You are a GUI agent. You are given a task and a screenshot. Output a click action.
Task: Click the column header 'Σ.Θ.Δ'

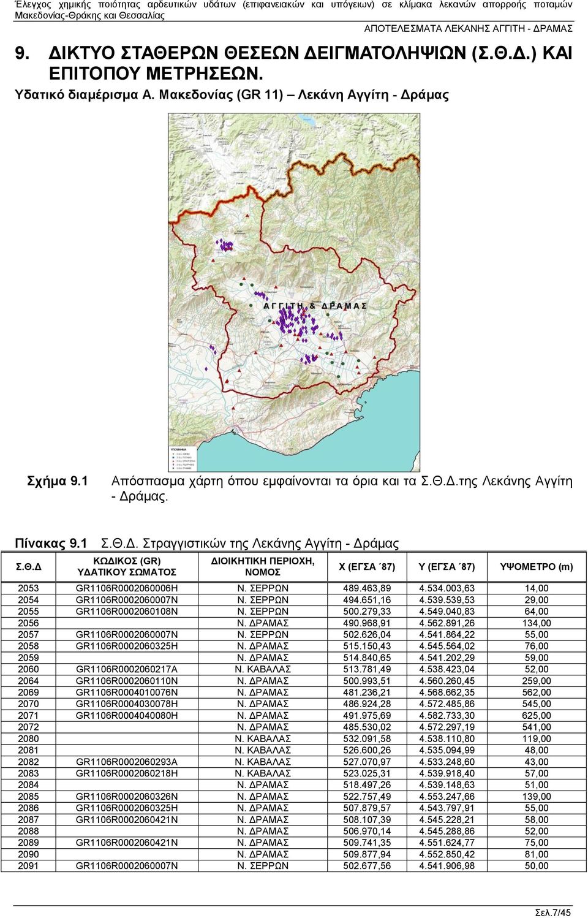[x=29, y=567]
